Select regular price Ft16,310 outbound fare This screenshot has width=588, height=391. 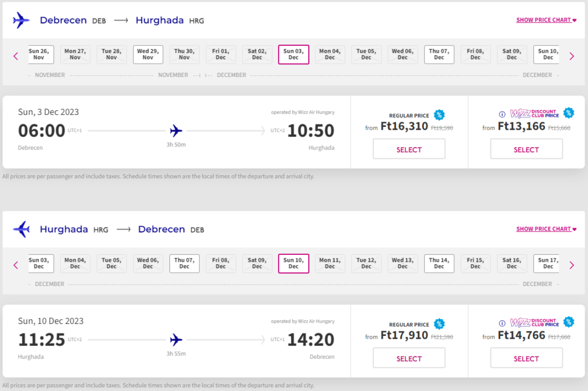click(x=409, y=149)
